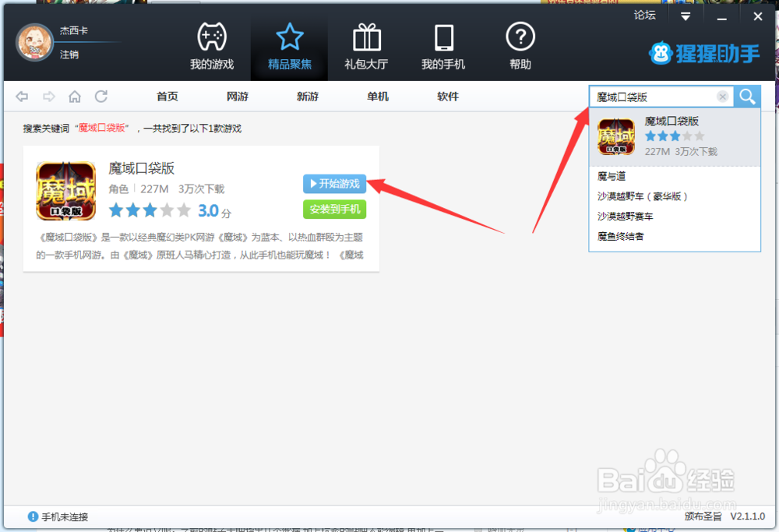Viewport: 779px width, 532px height.
Task: Click username 杰西卡
Action: 73,31
